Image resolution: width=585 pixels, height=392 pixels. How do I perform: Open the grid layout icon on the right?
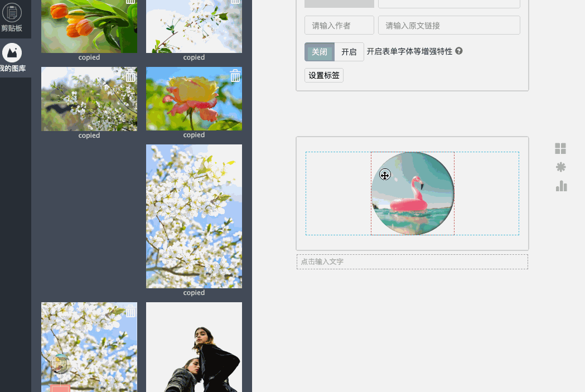pos(560,148)
